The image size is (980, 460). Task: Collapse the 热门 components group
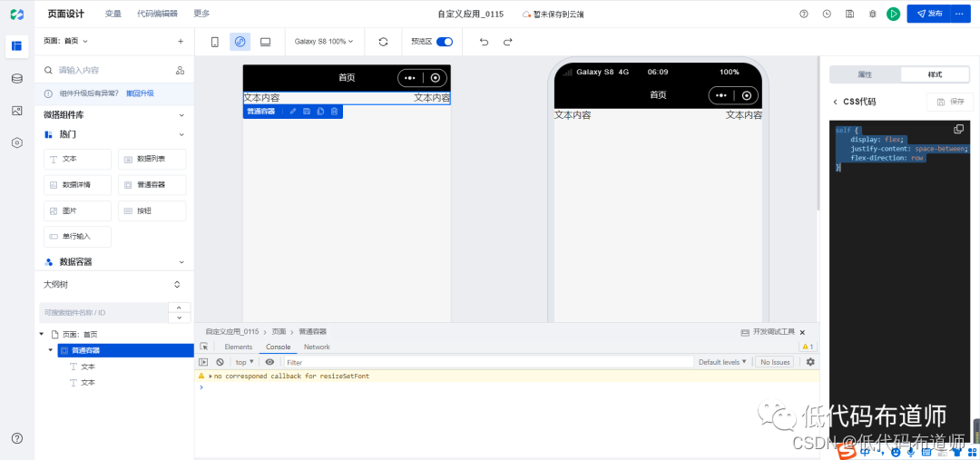pyautogui.click(x=181, y=134)
